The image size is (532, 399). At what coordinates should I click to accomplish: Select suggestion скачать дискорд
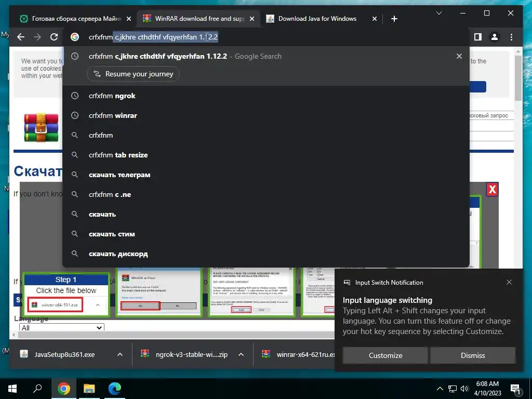(x=265, y=254)
